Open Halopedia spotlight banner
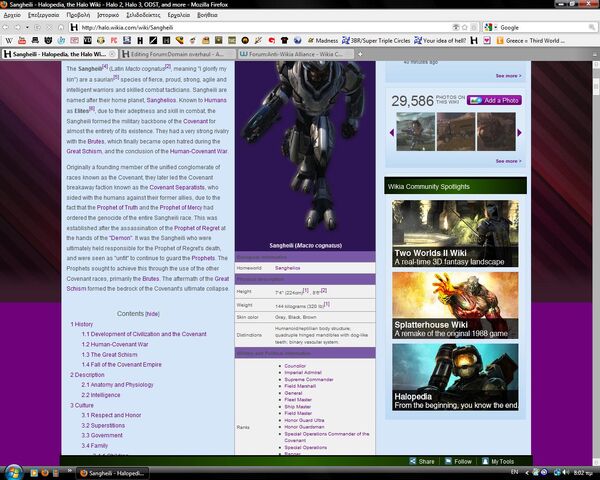The height and width of the screenshot is (480, 600). point(455,377)
